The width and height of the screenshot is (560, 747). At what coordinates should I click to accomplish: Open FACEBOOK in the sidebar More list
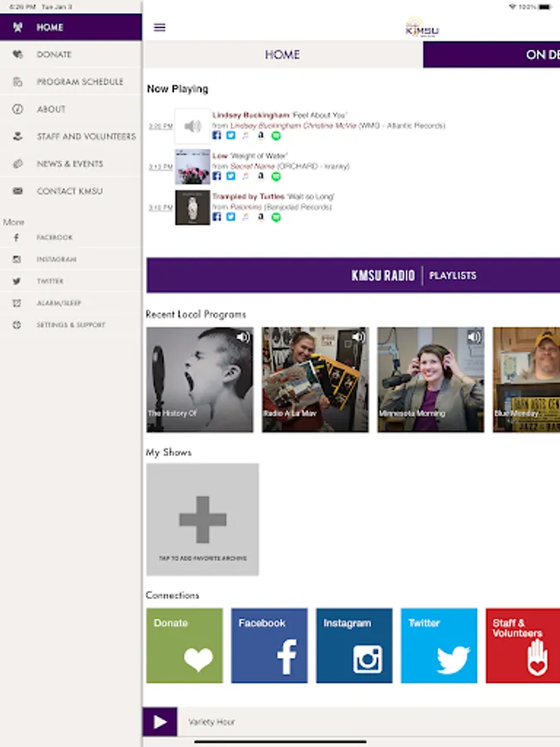click(x=71, y=237)
